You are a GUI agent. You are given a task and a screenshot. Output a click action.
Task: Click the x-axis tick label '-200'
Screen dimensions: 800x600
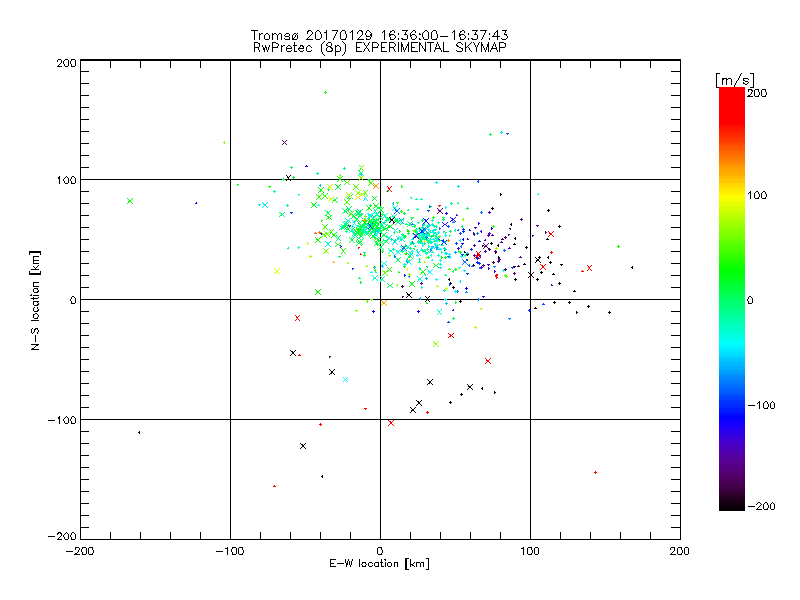pos(80,551)
